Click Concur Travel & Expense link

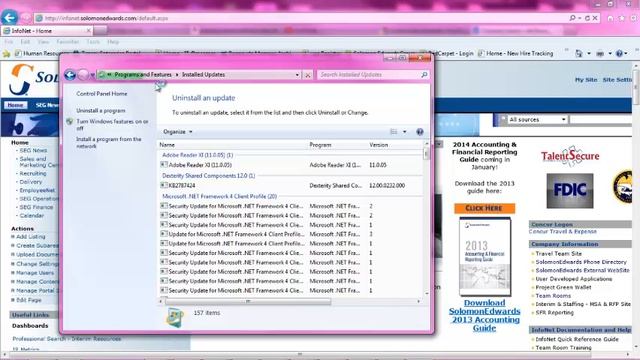(x=562, y=231)
